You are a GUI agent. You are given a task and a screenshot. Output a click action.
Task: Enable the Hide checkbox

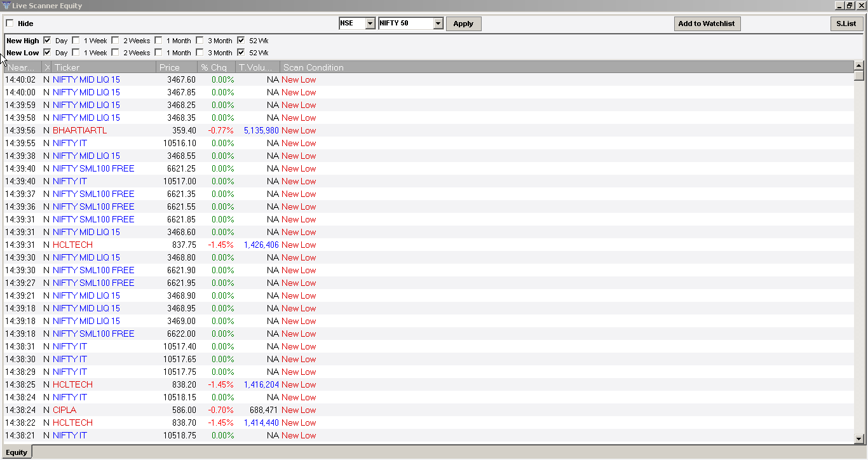10,23
